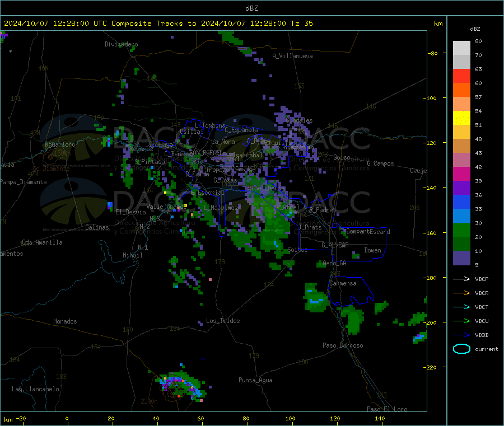Click the green VBCU arrow in legend

tap(461, 321)
